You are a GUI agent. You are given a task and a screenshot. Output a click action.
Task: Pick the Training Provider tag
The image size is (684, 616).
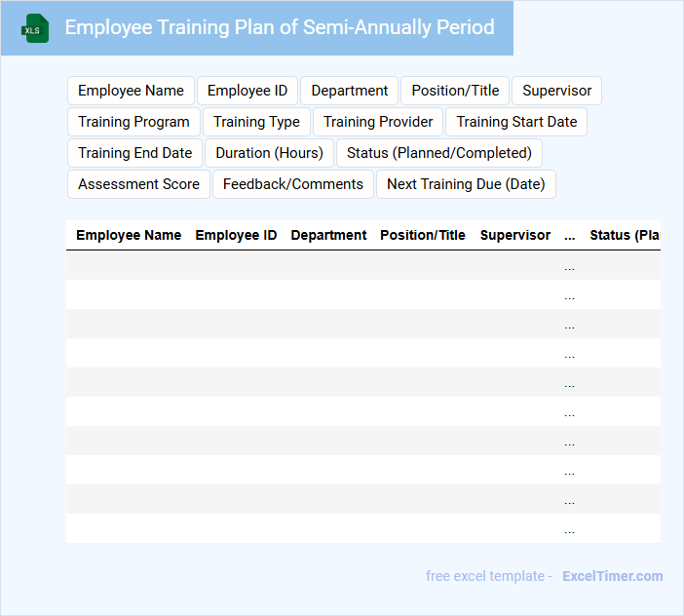coord(378,122)
